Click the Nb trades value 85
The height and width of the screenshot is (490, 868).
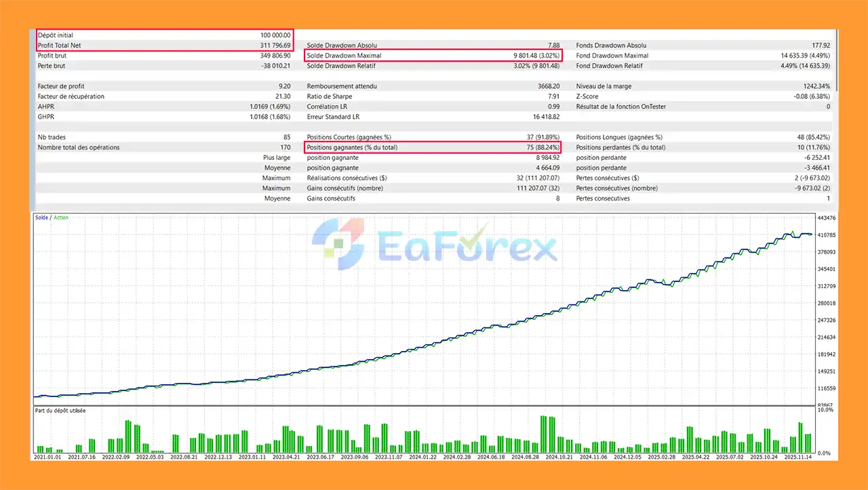pos(288,137)
